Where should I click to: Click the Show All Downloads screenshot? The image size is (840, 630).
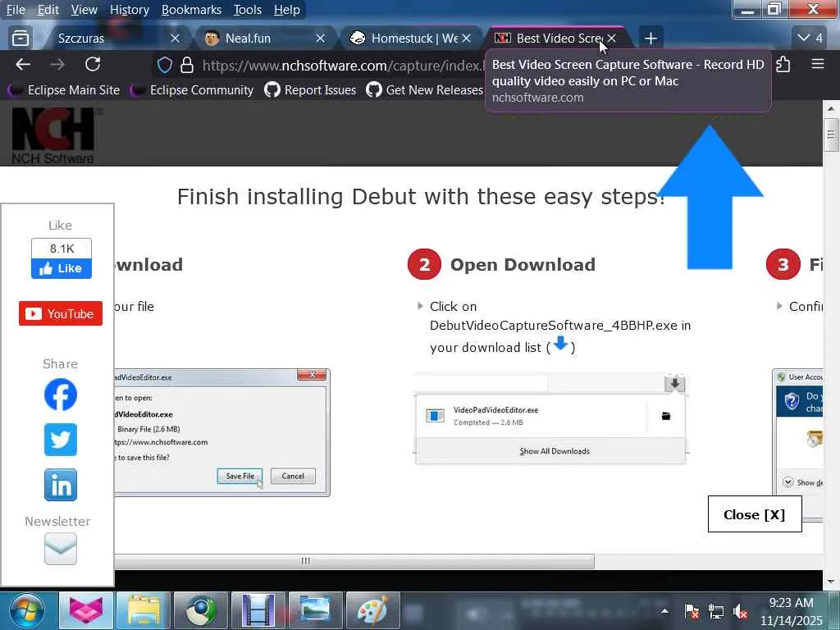tap(550, 419)
